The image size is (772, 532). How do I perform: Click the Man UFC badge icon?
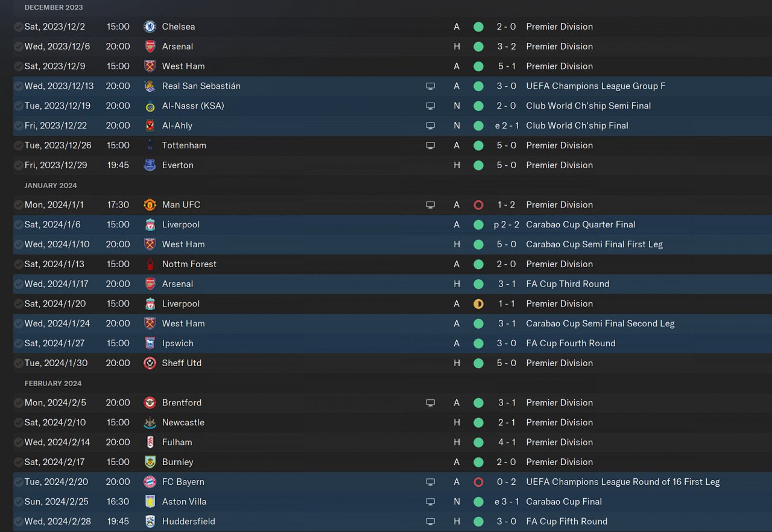[150, 205]
